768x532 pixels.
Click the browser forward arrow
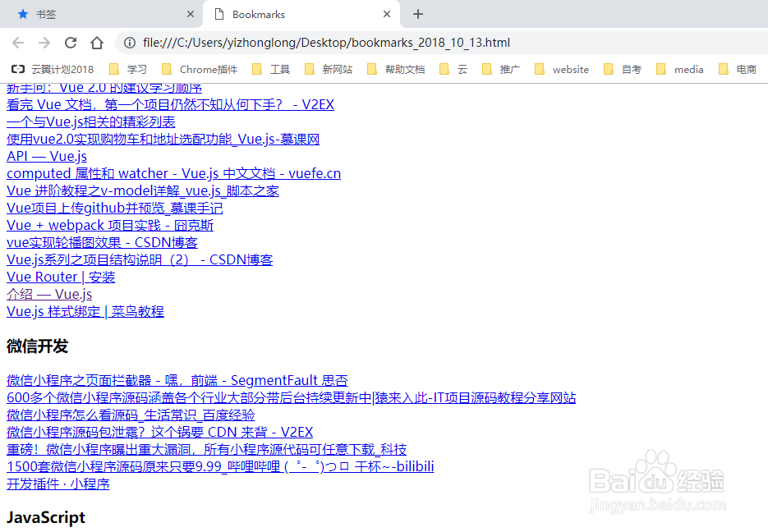pyautogui.click(x=44, y=43)
